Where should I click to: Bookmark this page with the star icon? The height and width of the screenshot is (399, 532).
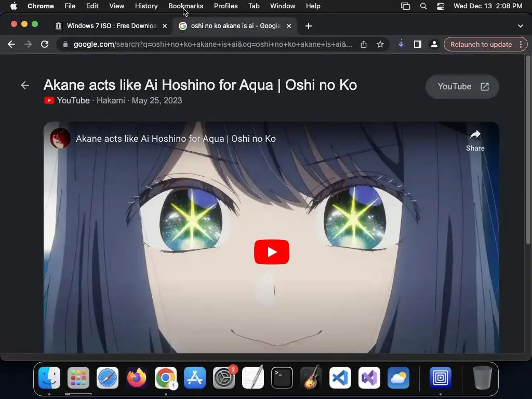tap(380, 44)
